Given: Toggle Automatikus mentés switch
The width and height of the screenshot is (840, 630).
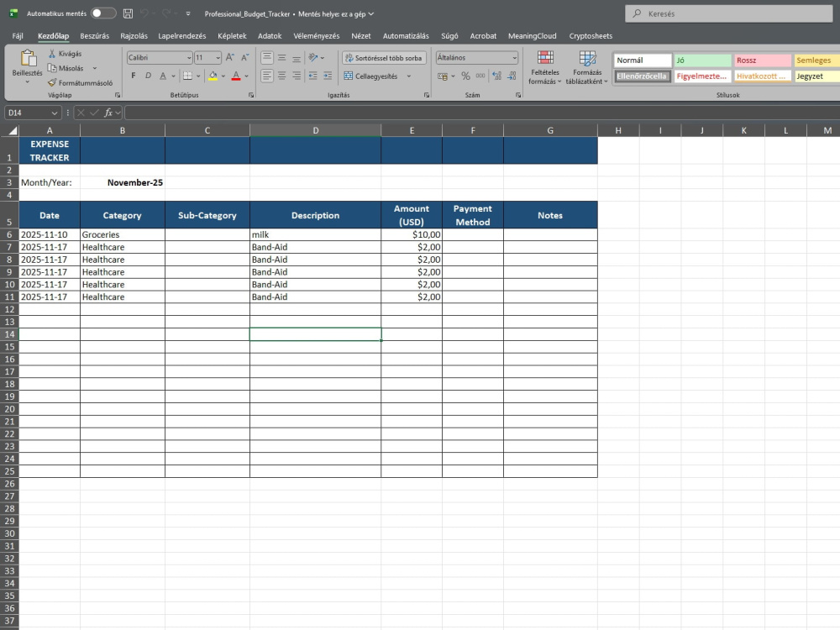Looking at the screenshot, I should (x=103, y=13).
